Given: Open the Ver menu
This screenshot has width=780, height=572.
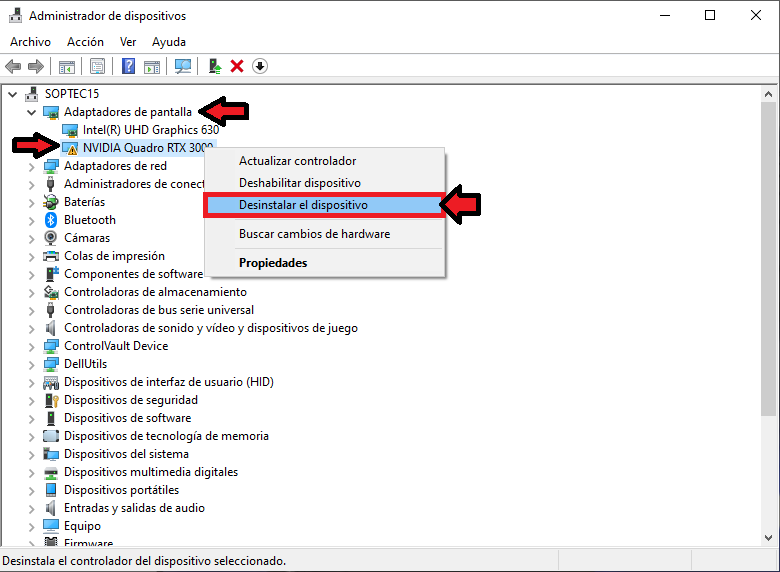Looking at the screenshot, I should [128, 42].
